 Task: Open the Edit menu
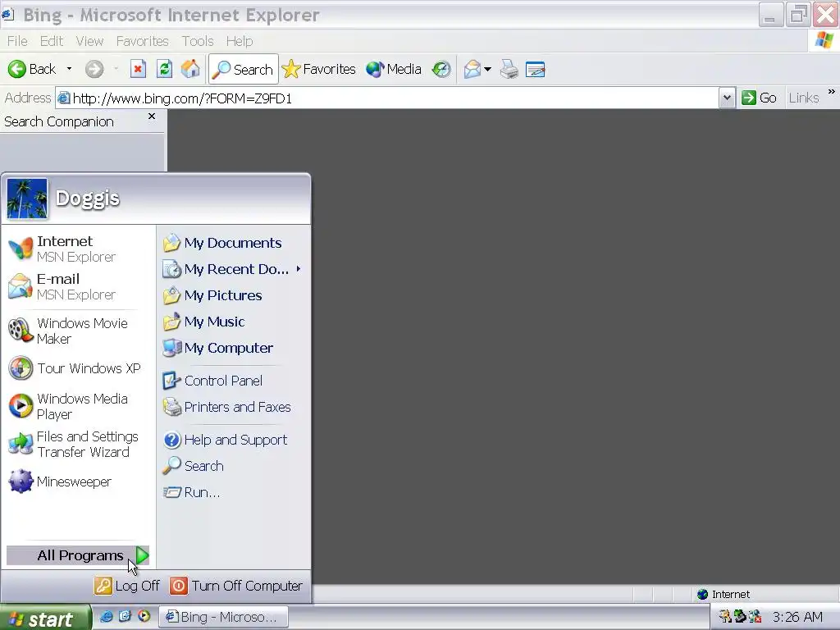pyautogui.click(x=52, y=41)
